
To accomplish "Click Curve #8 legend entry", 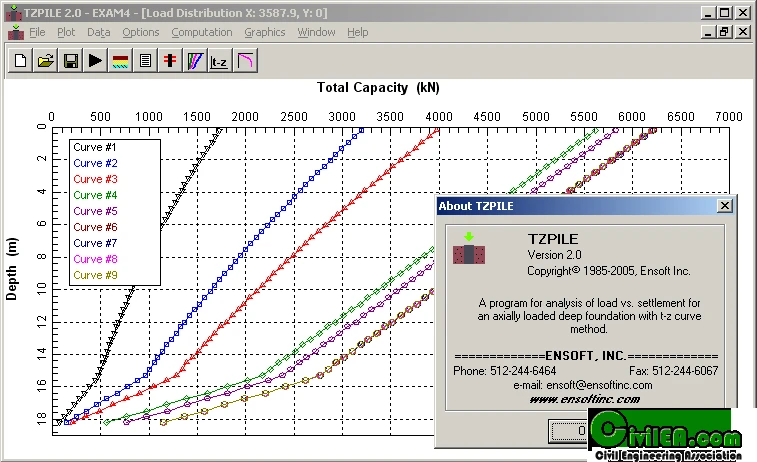I will 95,259.
